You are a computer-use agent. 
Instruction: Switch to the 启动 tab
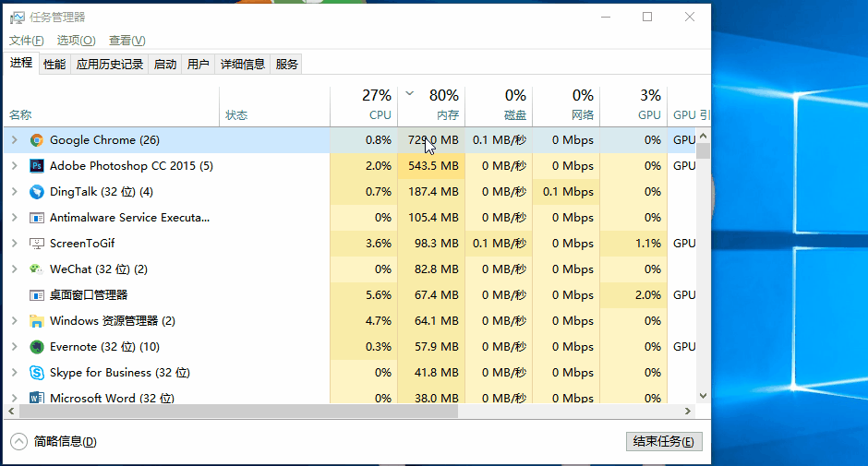[x=165, y=65]
